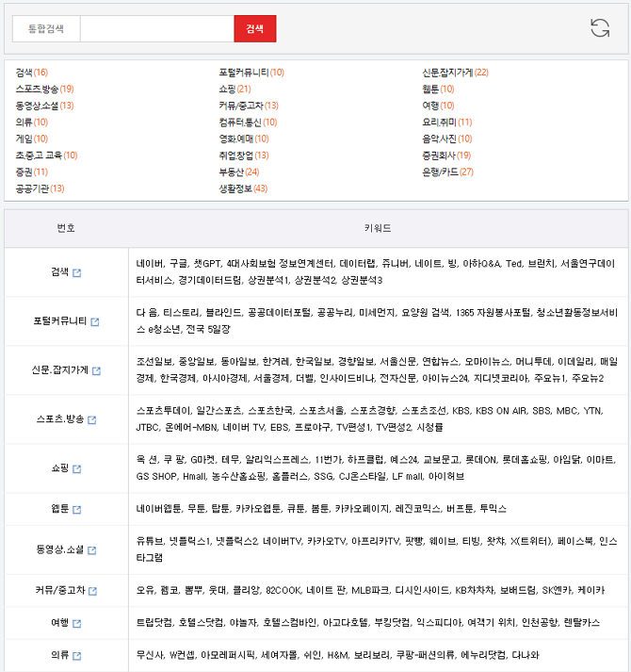
Task: Open the 컴퓨터.통신(10) category link
Action: point(248,123)
